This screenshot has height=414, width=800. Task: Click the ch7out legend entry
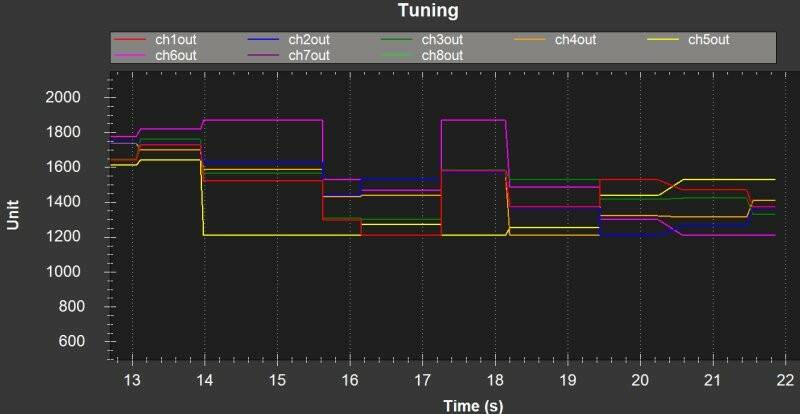coord(288,55)
